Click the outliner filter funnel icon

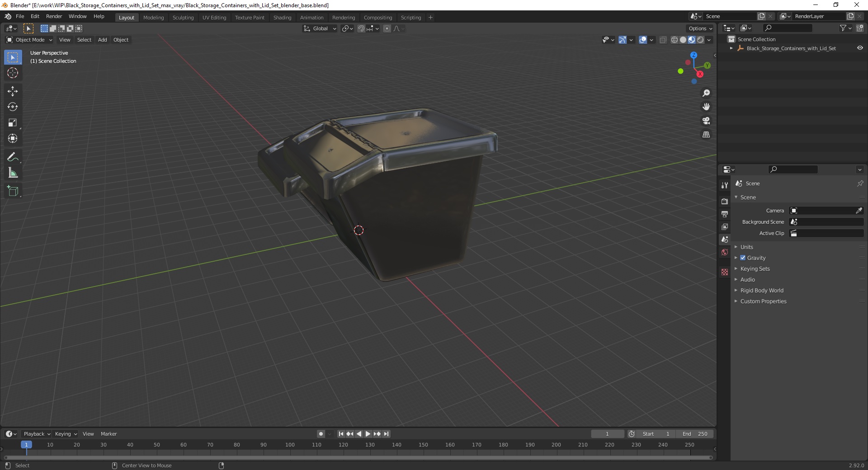point(843,28)
